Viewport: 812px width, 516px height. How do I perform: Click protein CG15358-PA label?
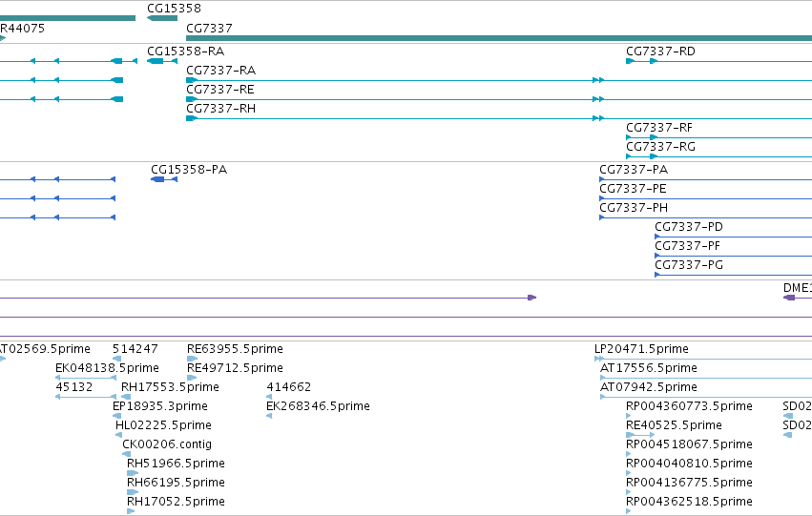(x=189, y=170)
